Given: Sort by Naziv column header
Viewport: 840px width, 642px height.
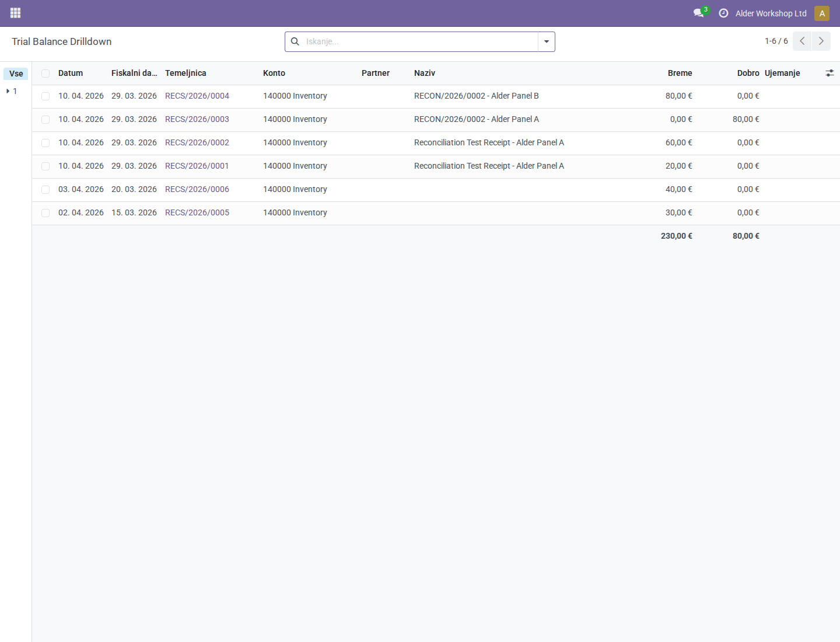Looking at the screenshot, I should tap(425, 73).
